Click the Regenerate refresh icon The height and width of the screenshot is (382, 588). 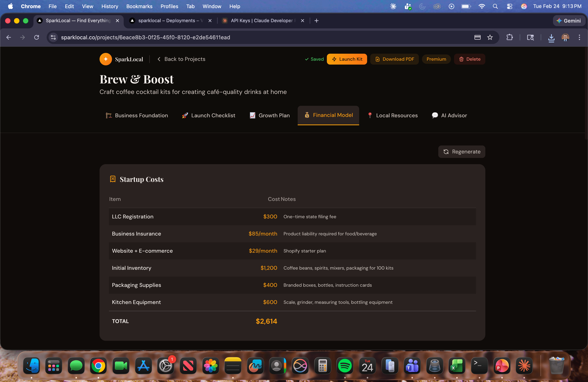[446, 152]
